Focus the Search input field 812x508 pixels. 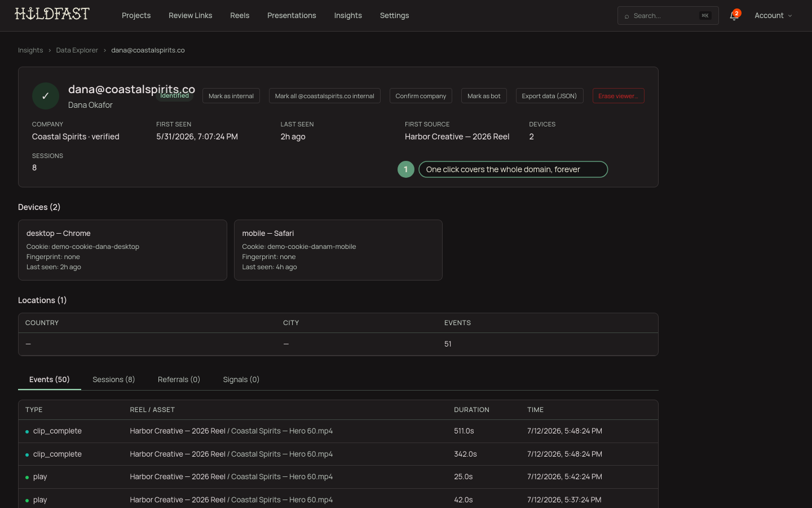tap(668, 16)
